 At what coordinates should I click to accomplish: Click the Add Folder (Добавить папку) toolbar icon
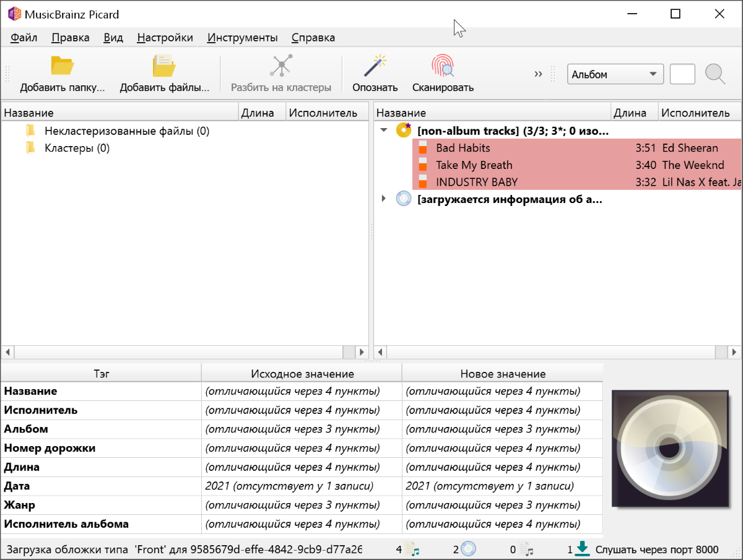[x=62, y=66]
